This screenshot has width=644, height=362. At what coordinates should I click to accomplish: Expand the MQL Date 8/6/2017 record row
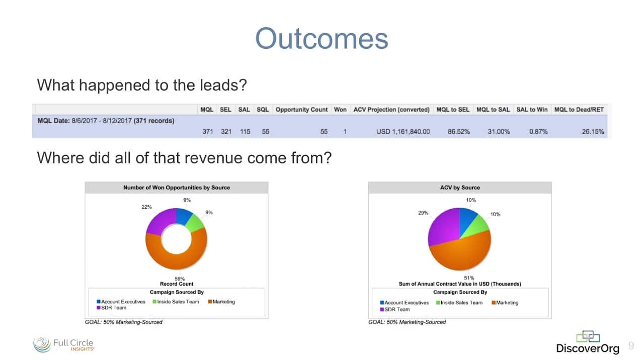[106, 121]
